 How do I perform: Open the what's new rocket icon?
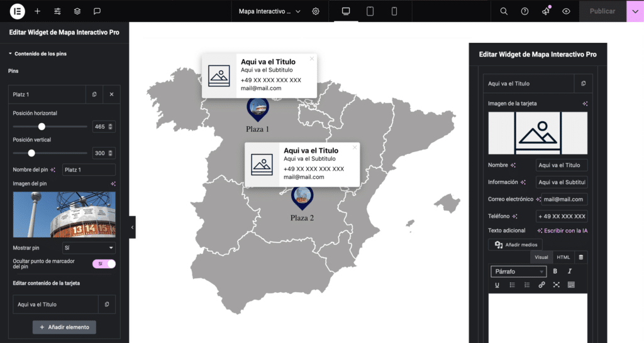(x=546, y=11)
